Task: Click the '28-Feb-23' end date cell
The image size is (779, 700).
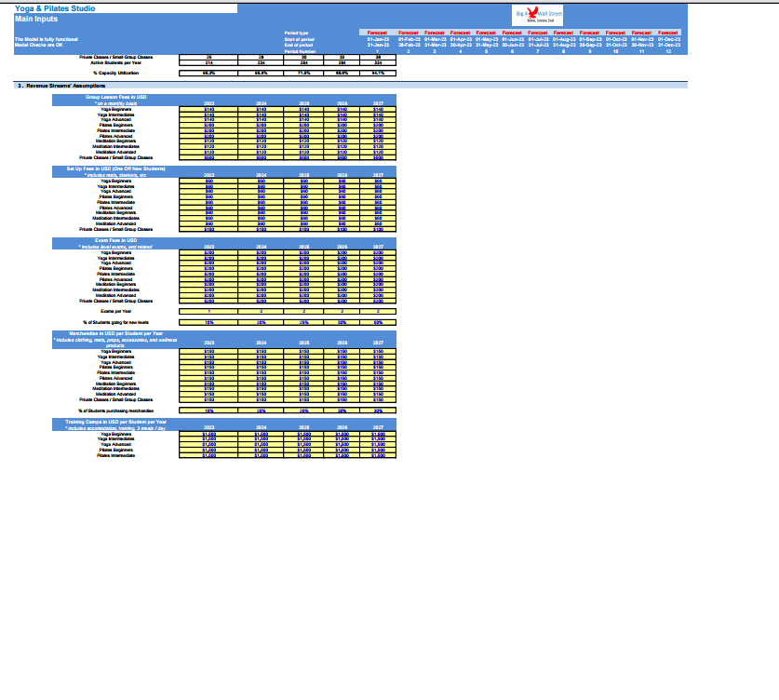Action: 409,46
